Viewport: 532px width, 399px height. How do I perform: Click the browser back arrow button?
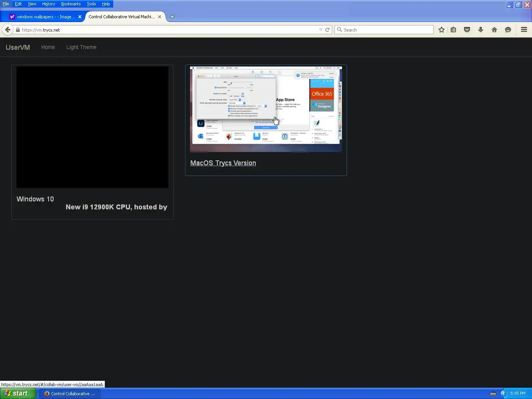point(8,30)
